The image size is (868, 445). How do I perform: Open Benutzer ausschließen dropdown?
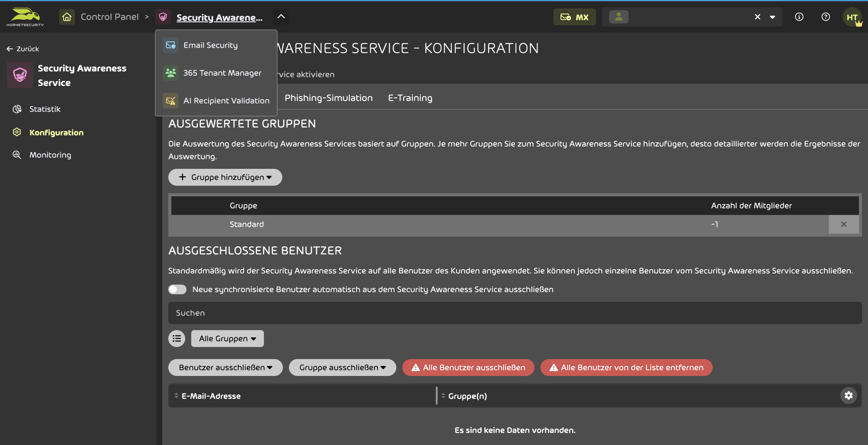point(225,368)
